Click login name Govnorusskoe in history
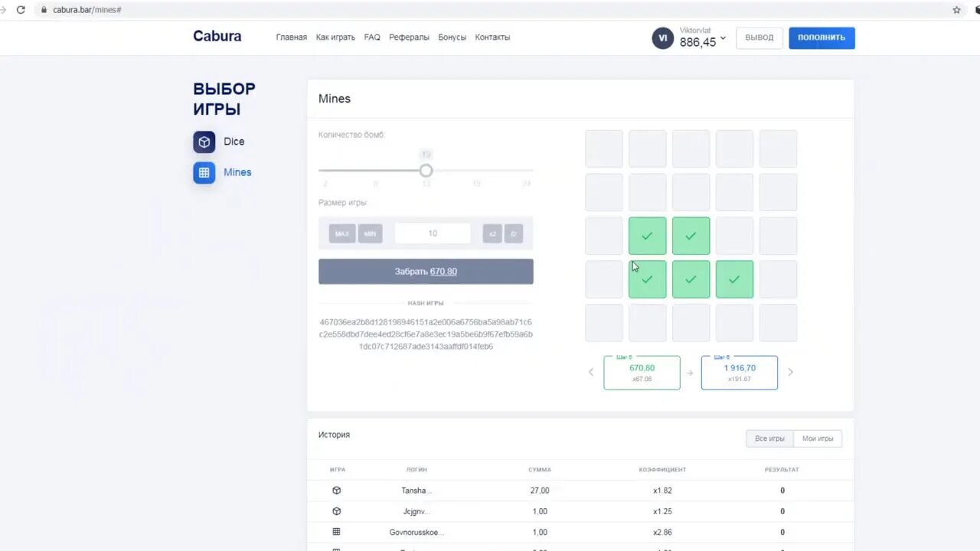The image size is (980, 551). 416,532
